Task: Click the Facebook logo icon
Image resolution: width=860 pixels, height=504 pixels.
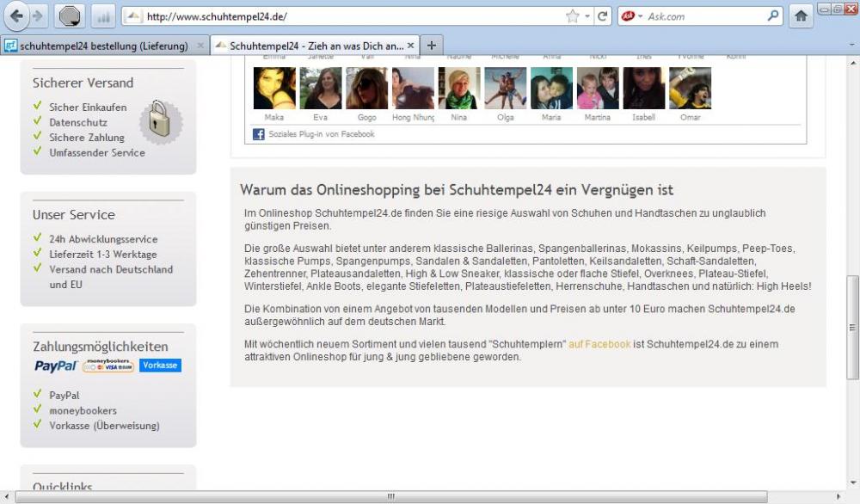Action: coord(258,134)
